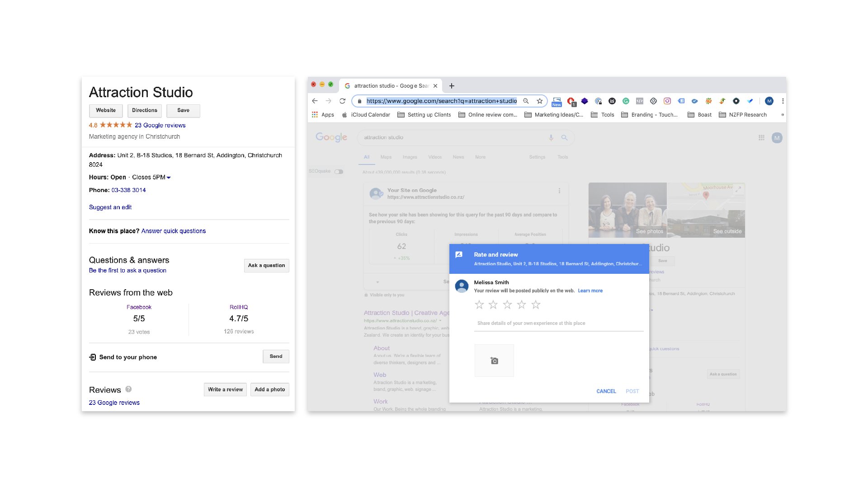The image size is (868, 488).
Task: Click the zoom magnifier icon in address bar
Action: coord(526,101)
